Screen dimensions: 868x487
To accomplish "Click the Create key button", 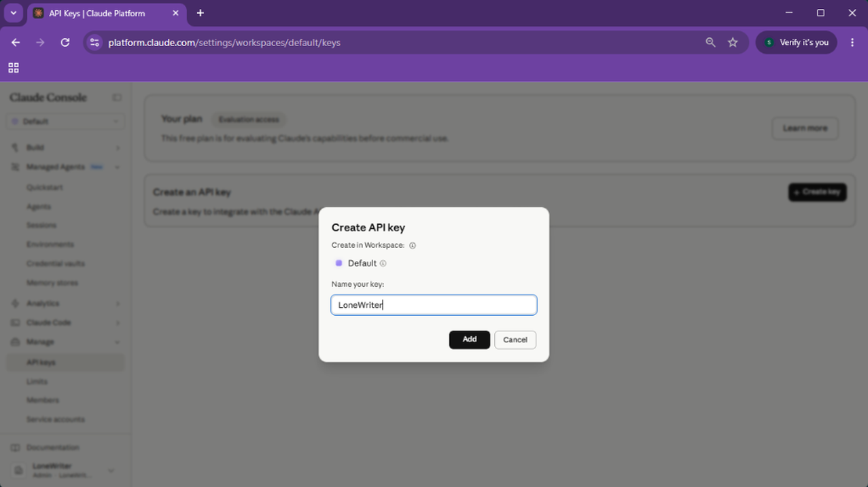I will click(x=817, y=192).
